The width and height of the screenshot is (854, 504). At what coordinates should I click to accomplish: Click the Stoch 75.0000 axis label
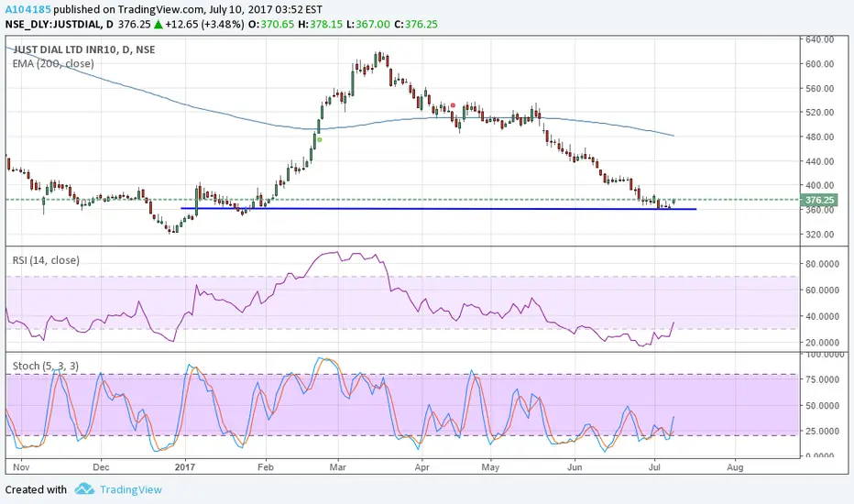tap(823, 379)
